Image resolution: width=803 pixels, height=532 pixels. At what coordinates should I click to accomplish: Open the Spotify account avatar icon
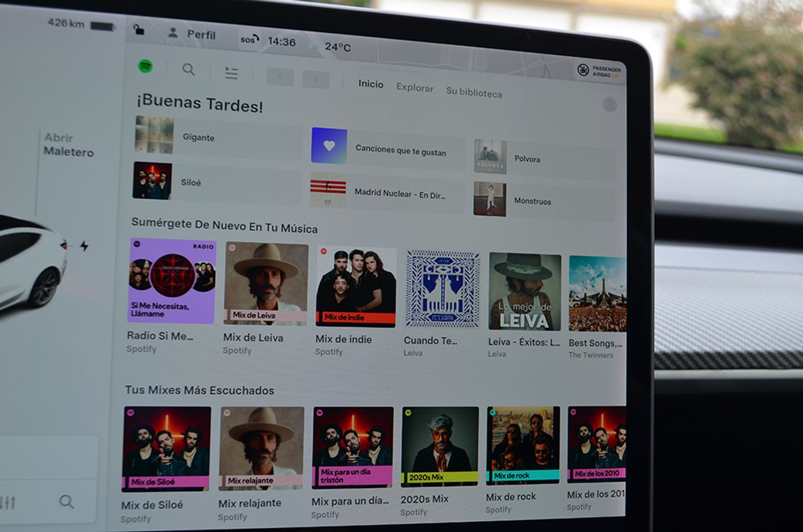coord(610,105)
